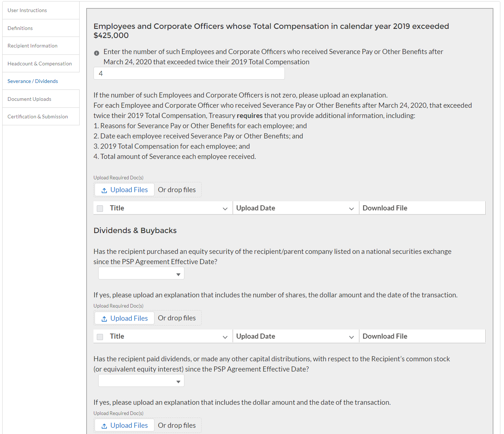The width and height of the screenshot is (504, 434).
Task: Open the dividends paid dropdown
Action: (141, 381)
